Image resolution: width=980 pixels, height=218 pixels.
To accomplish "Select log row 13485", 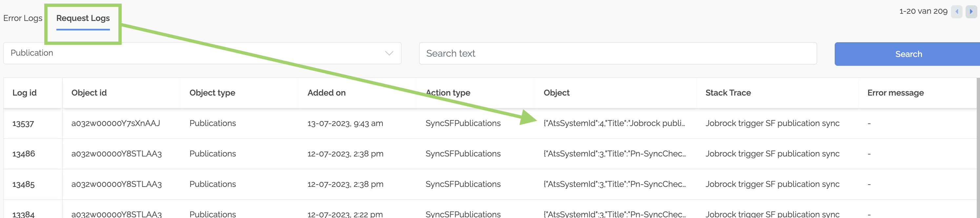I will pyautogui.click(x=24, y=185).
